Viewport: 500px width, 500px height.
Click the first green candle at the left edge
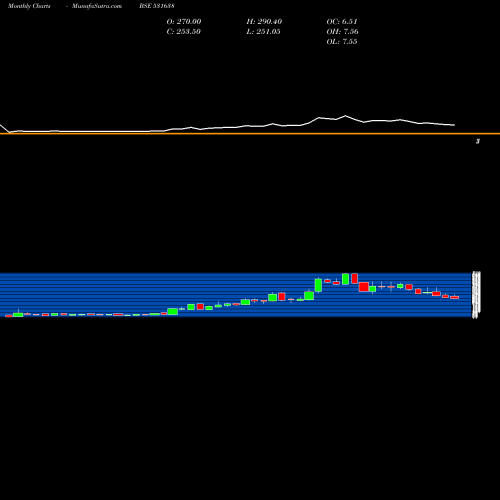[x=18, y=314]
